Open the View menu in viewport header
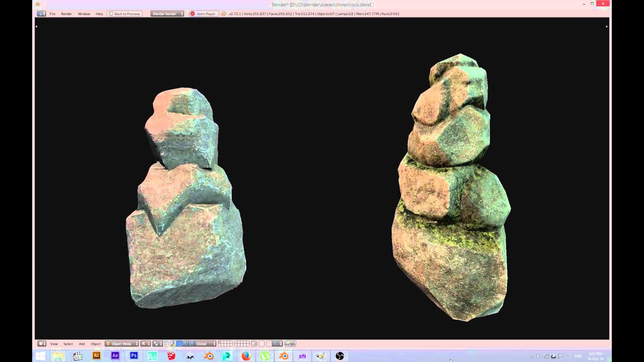The height and width of the screenshot is (362, 644). click(x=54, y=344)
